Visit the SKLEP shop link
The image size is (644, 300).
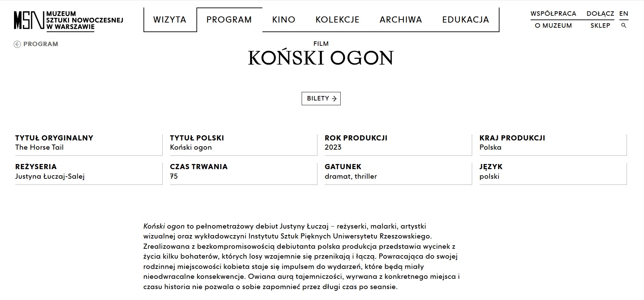[600, 26]
